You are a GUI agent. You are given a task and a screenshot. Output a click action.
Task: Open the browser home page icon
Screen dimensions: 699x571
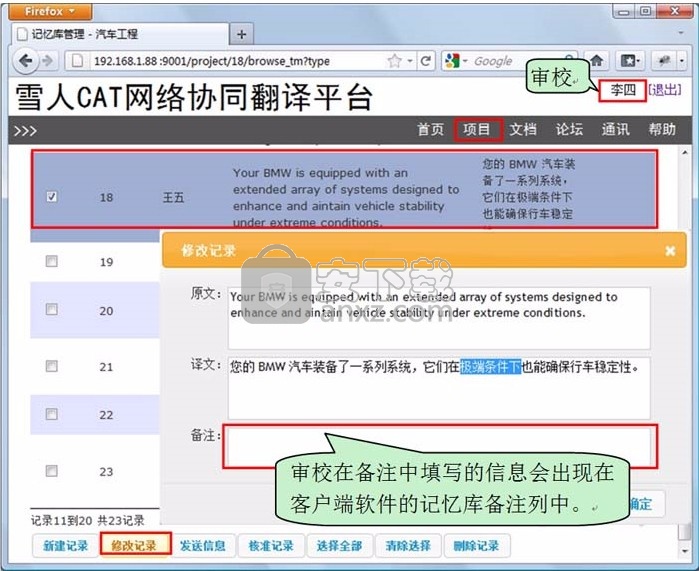pos(596,61)
